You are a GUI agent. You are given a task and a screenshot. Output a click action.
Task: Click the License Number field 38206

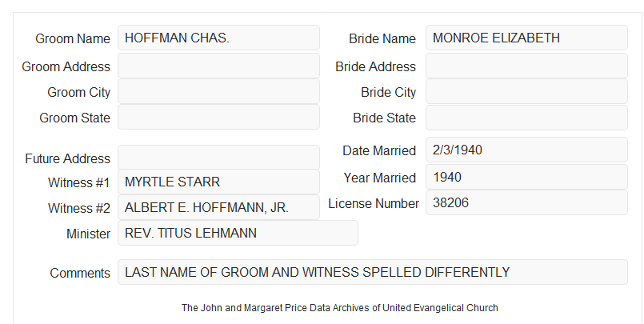526,202
